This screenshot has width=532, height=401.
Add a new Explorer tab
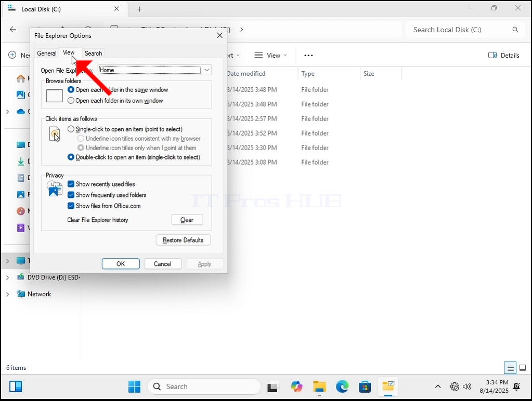pos(139,9)
